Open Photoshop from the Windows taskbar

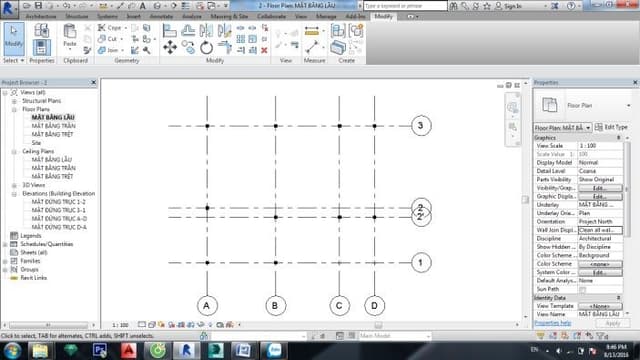100,351
